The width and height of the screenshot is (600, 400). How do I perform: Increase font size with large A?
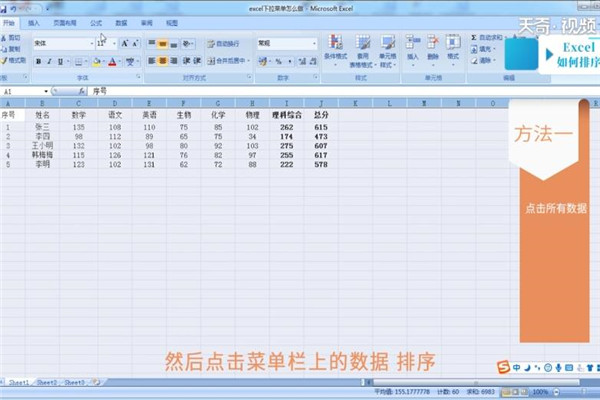(124, 43)
